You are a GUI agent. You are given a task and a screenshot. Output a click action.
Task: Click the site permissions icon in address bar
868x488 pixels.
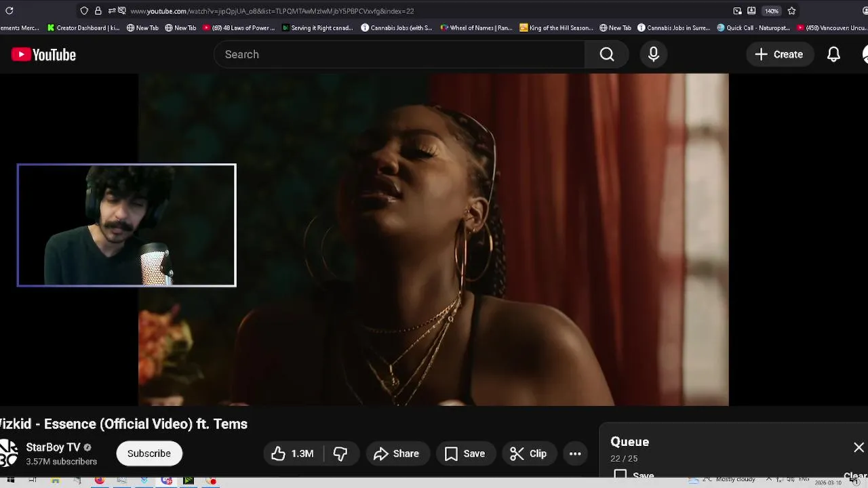click(x=111, y=11)
